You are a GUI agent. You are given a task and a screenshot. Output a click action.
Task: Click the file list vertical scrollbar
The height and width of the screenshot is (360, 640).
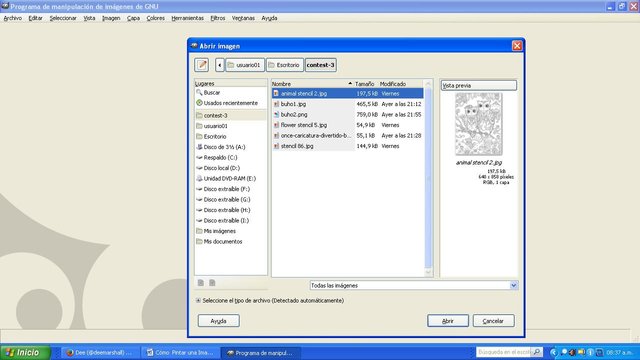[x=428, y=178]
